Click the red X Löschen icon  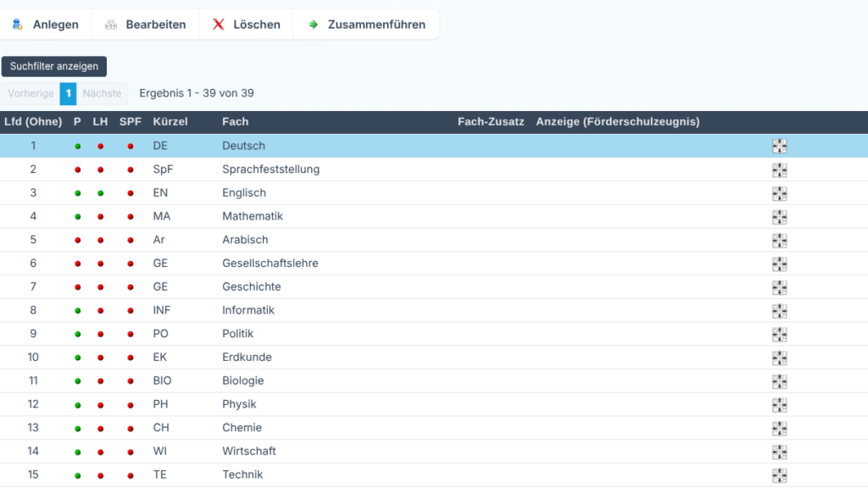[219, 25]
